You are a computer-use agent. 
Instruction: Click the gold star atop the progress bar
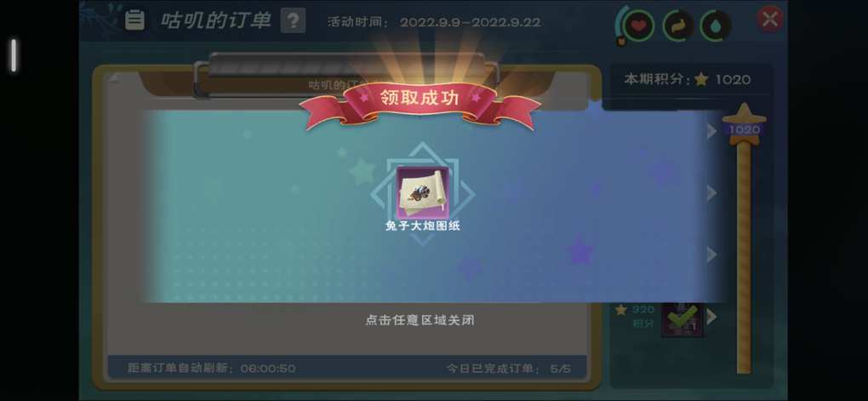click(x=744, y=115)
